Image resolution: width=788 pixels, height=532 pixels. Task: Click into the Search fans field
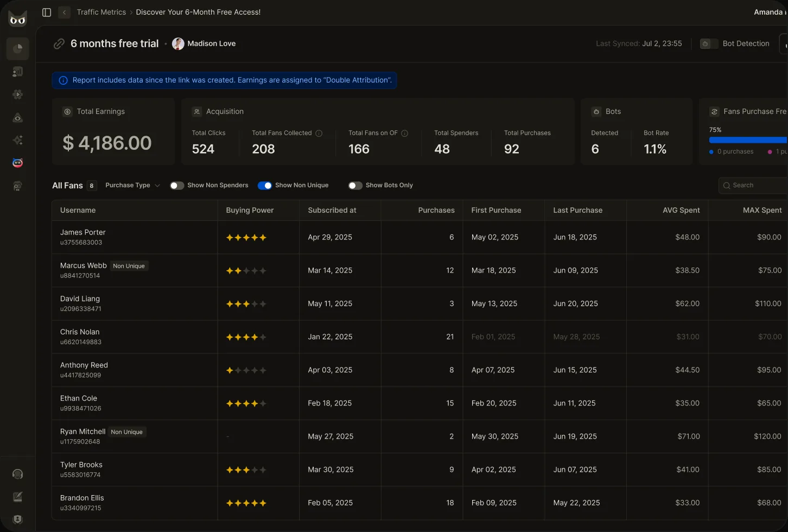[x=753, y=186]
